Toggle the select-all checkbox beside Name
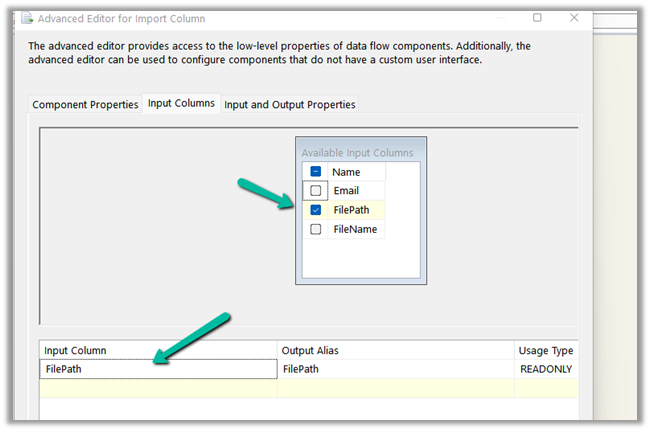This screenshot has height=431, width=650. 316,172
